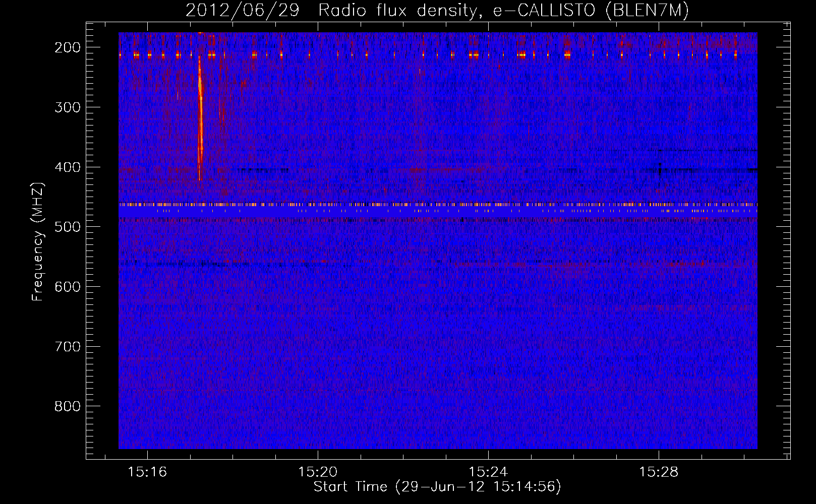Screen dimensions: 816x504
Task: Click the 'Start Time (29-Jun-12 15:14:56)' label
Action: (x=437, y=487)
